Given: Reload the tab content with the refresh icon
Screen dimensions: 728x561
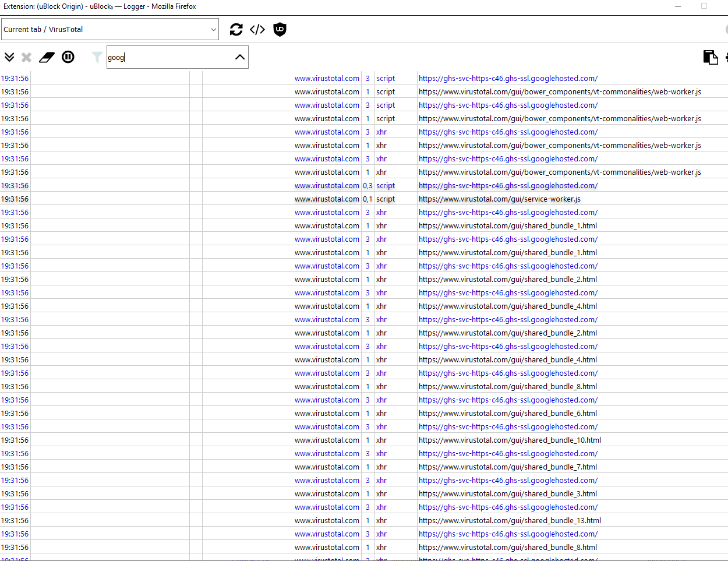Looking at the screenshot, I should (236, 30).
